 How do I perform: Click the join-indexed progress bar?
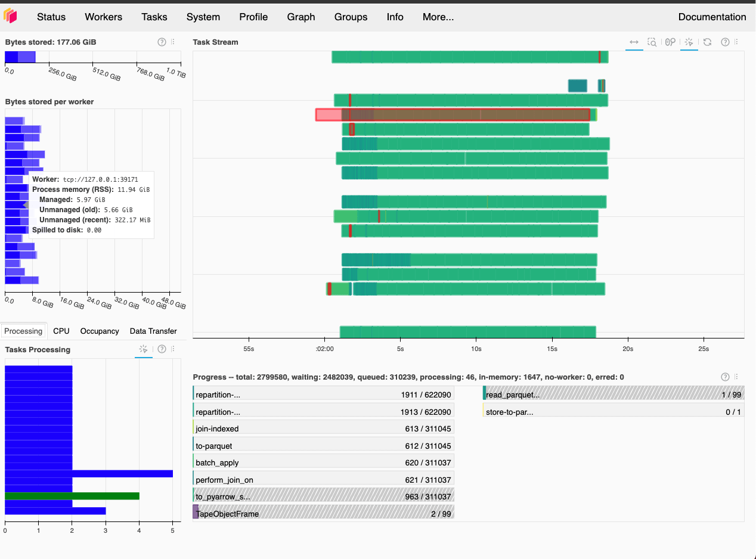[323, 428]
